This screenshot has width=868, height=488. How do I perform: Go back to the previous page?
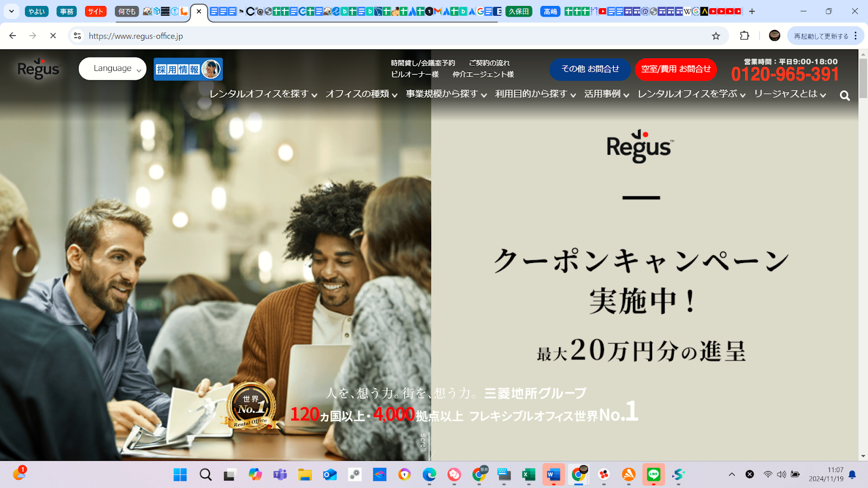(x=12, y=36)
